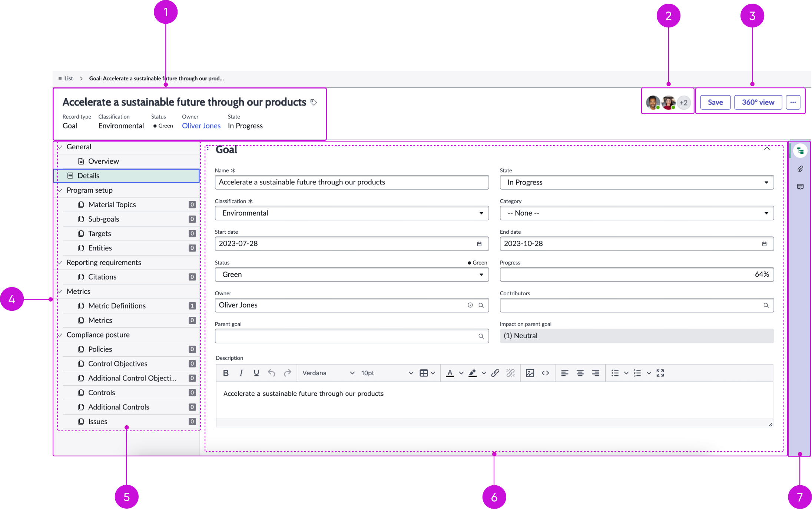Open the attachments panel via paperclip icon

pyautogui.click(x=801, y=169)
